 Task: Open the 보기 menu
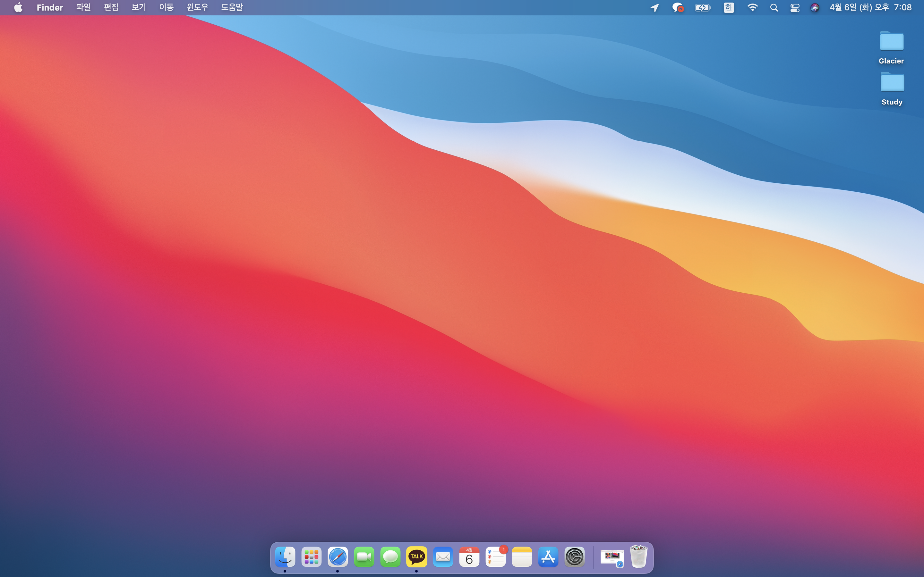coord(139,8)
